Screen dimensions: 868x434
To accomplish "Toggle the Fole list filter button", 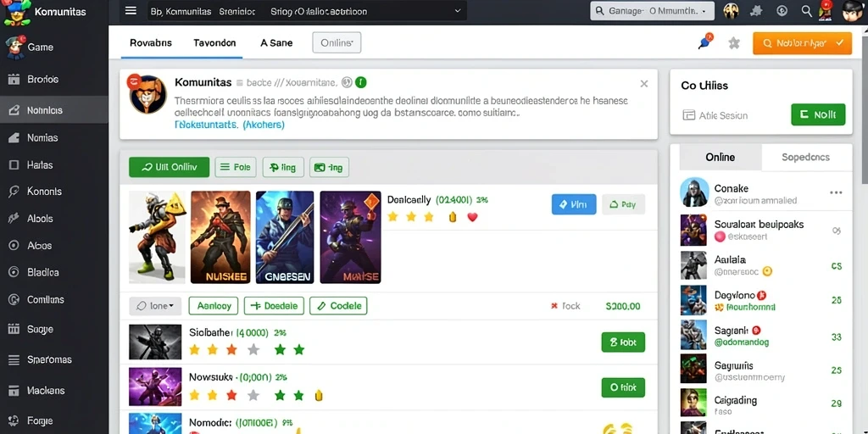I will pos(236,167).
